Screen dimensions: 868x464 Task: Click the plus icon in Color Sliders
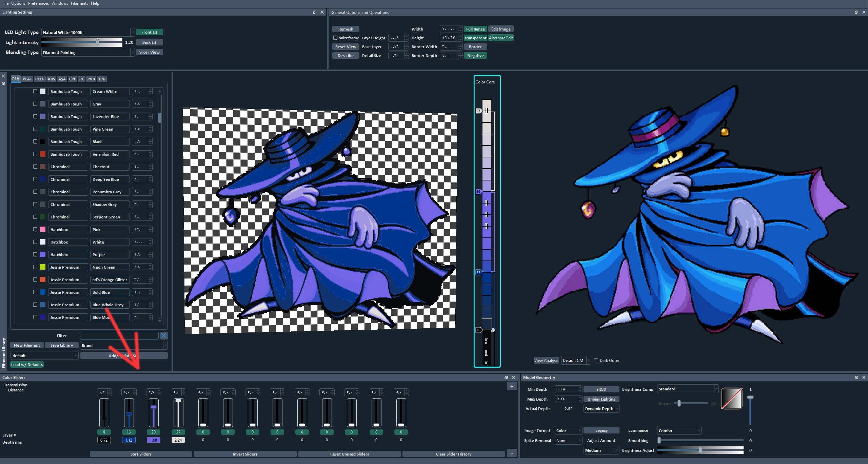pyautogui.click(x=512, y=386)
